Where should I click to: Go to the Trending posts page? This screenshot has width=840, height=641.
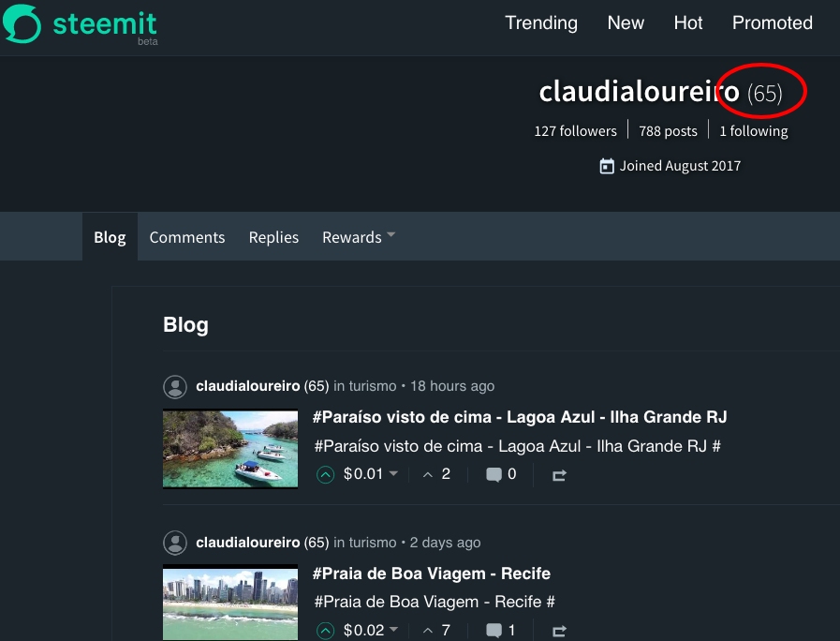pos(541,23)
